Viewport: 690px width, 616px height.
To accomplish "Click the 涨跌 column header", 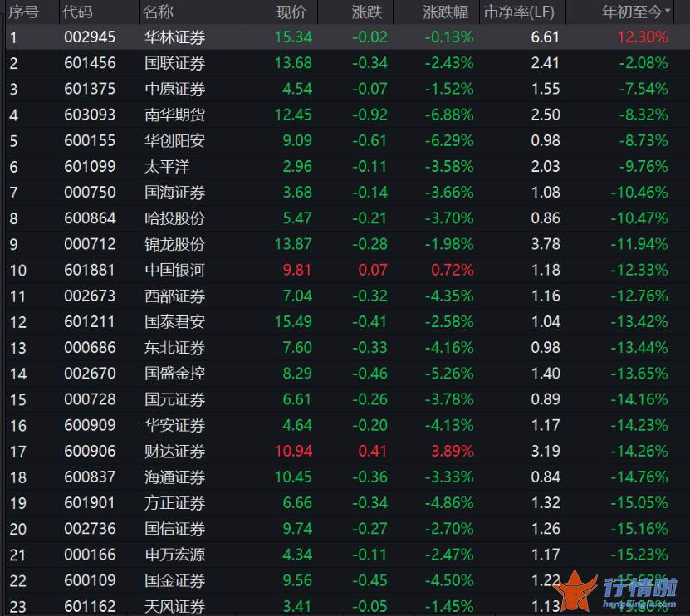I will click(x=366, y=12).
